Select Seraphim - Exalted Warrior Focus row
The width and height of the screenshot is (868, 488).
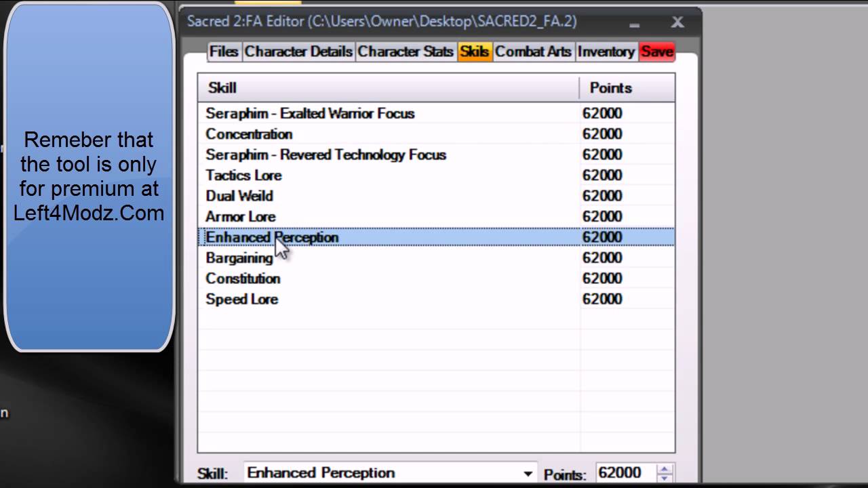[436, 113]
